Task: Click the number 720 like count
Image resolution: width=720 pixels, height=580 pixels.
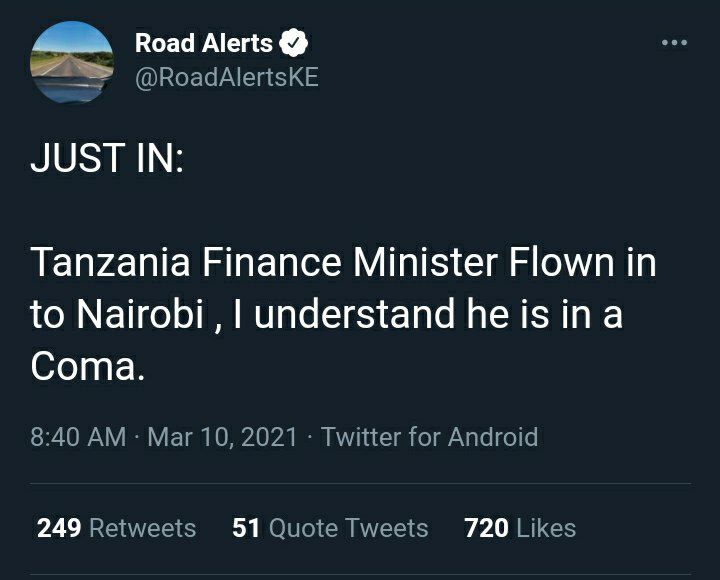Action: (486, 528)
